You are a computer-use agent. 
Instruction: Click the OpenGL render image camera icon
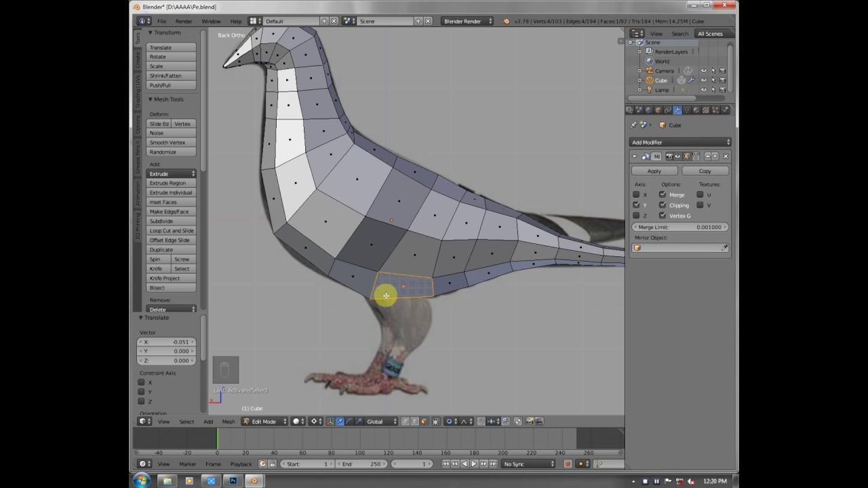click(530, 422)
